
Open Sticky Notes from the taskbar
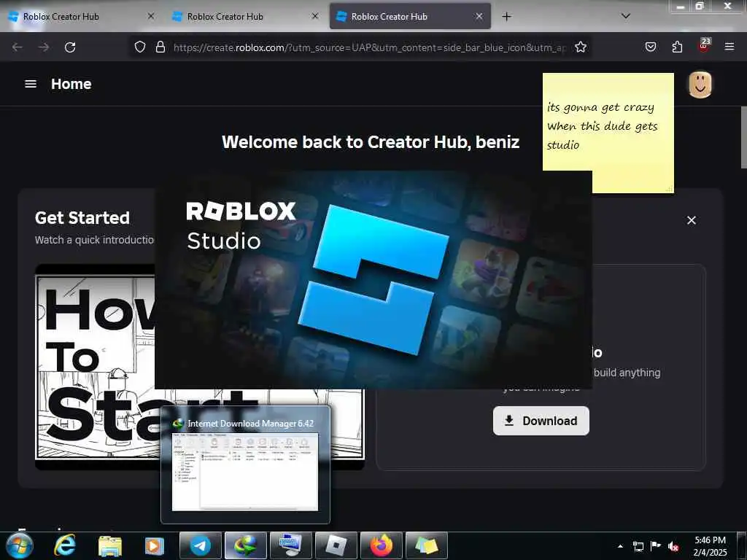pyautogui.click(x=426, y=545)
